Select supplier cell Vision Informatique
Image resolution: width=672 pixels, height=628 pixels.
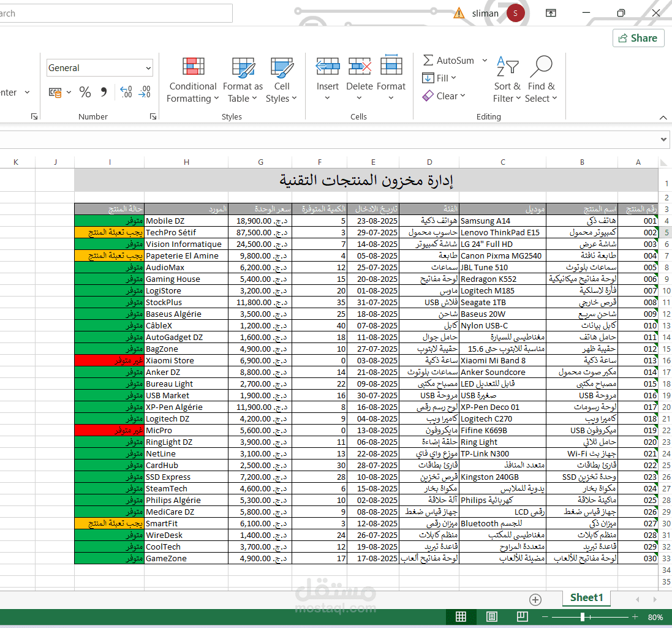pyautogui.click(x=186, y=244)
